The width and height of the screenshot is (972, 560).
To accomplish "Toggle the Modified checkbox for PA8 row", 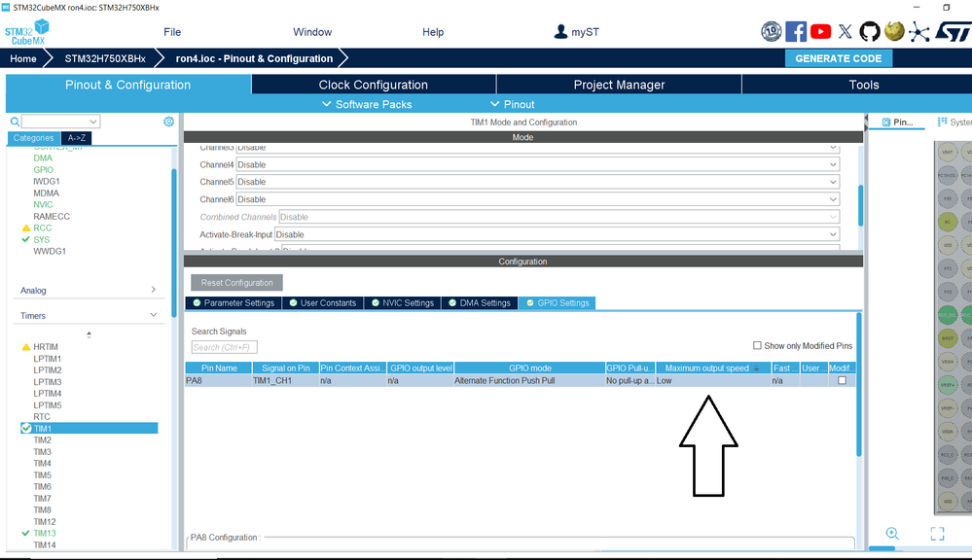I will coord(842,380).
